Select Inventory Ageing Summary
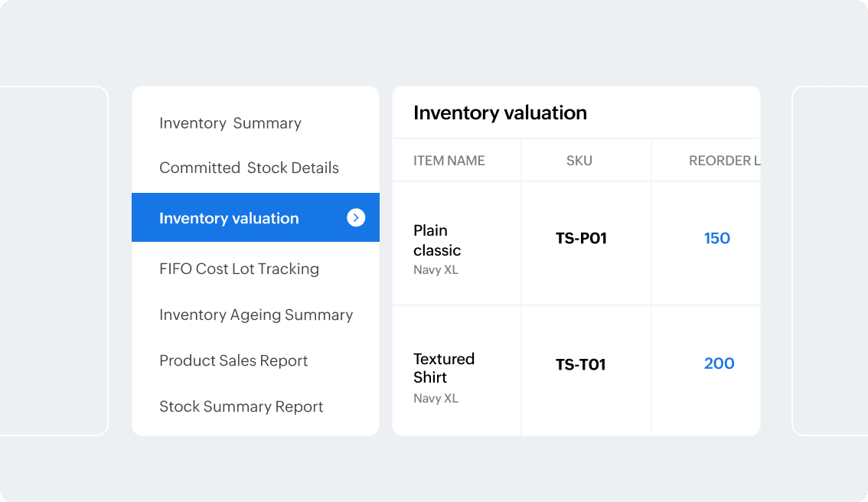 click(x=256, y=315)
